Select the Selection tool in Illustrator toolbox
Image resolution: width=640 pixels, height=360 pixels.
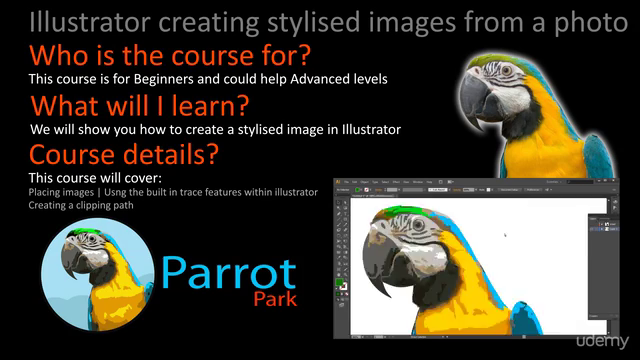338,202
